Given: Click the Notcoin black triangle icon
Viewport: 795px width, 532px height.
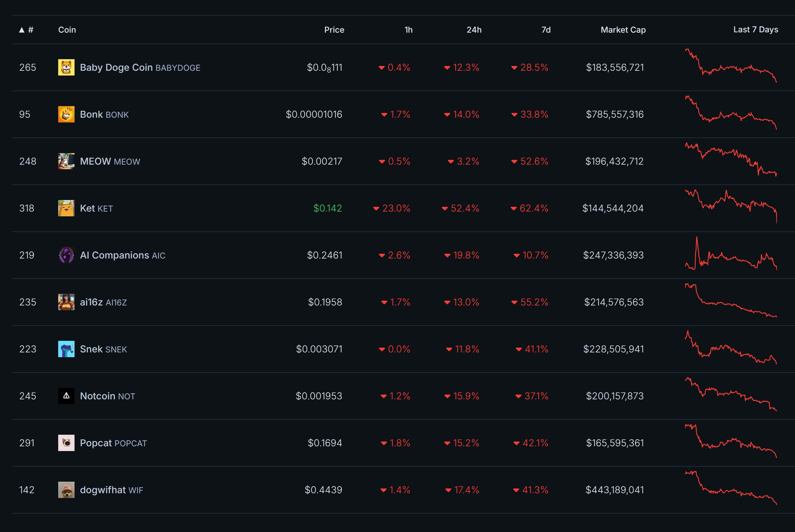Looking at the screenshot, I should tap(66, 396).
